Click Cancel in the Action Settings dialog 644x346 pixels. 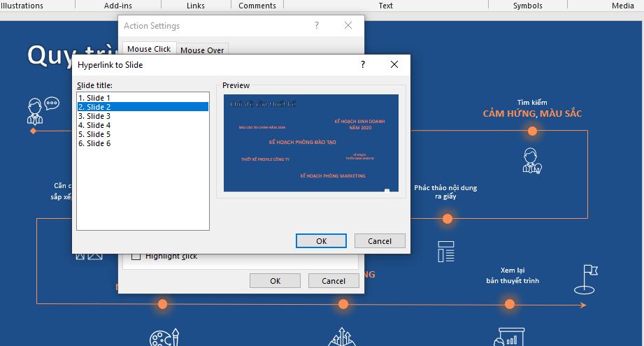[334, 281]
